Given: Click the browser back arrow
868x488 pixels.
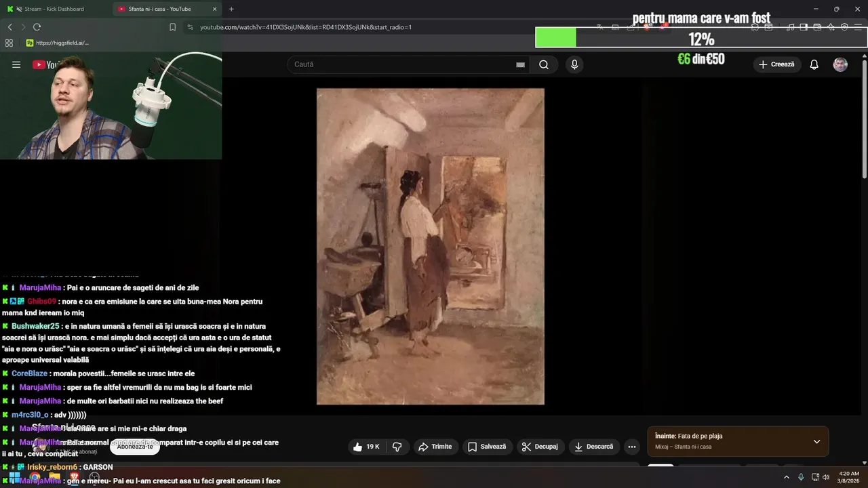Looking at the screenshot, I should pyautogui.click(x=9, y=27).
